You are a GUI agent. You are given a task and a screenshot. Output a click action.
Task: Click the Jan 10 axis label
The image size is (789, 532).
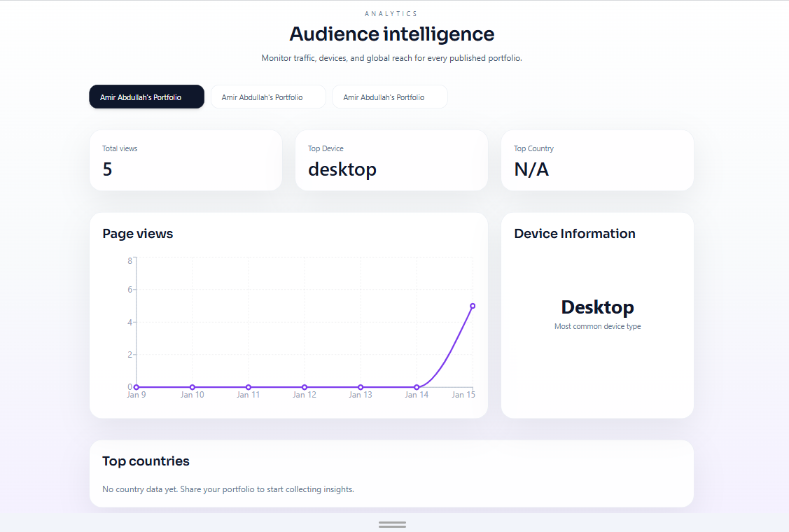pyautogui.click(x=193, y=394)
